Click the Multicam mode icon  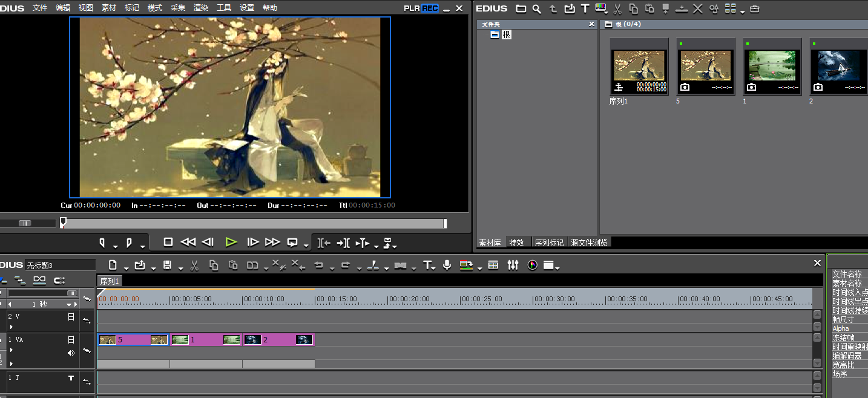(493, 265)
